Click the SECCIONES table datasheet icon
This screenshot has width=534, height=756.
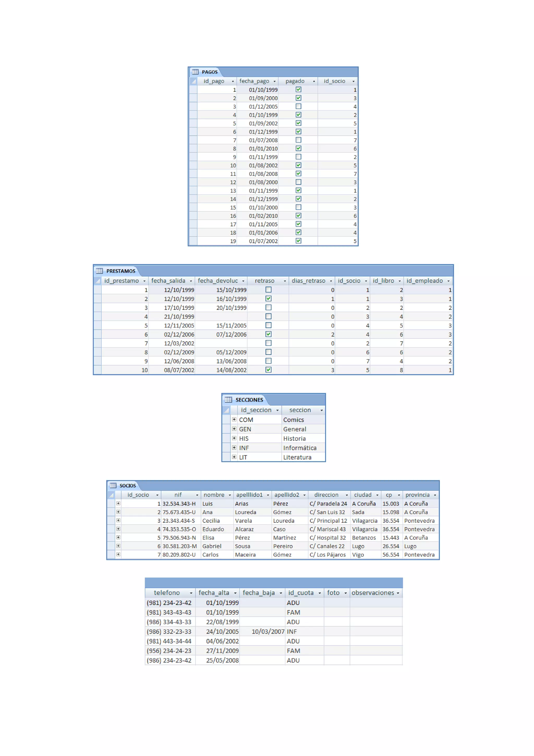(x=228, y=400)
